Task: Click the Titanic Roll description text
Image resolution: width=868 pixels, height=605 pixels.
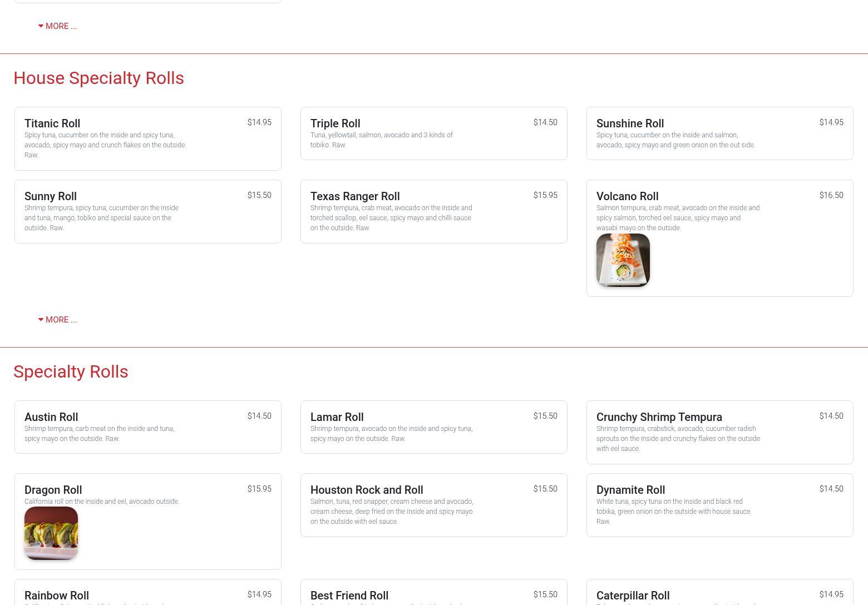Action: tap(105, 145)
